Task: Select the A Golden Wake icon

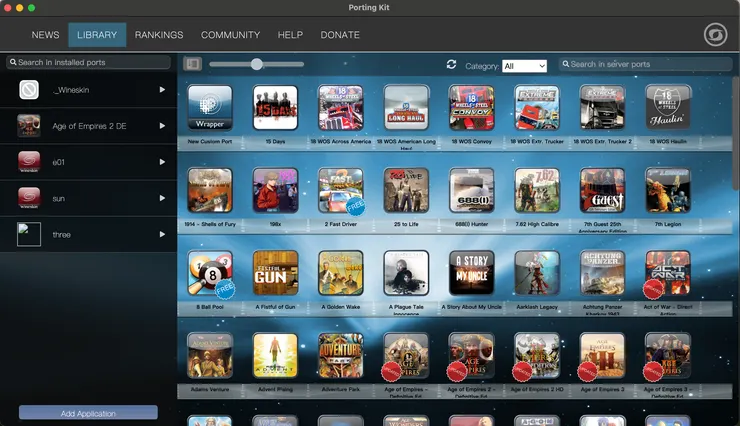Action: pos(341,273)
